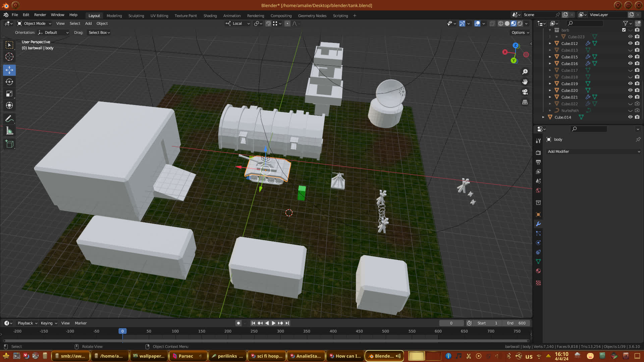Viewport: 644px width, 362px height.
Task: Select the Scale tool
Action: [x=9, y=94]
